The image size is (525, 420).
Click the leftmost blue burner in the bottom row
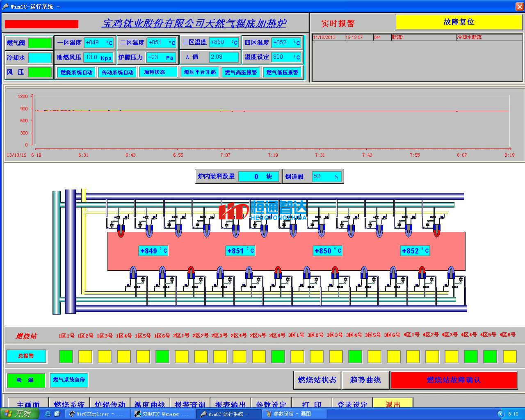(x=133, y=272)
